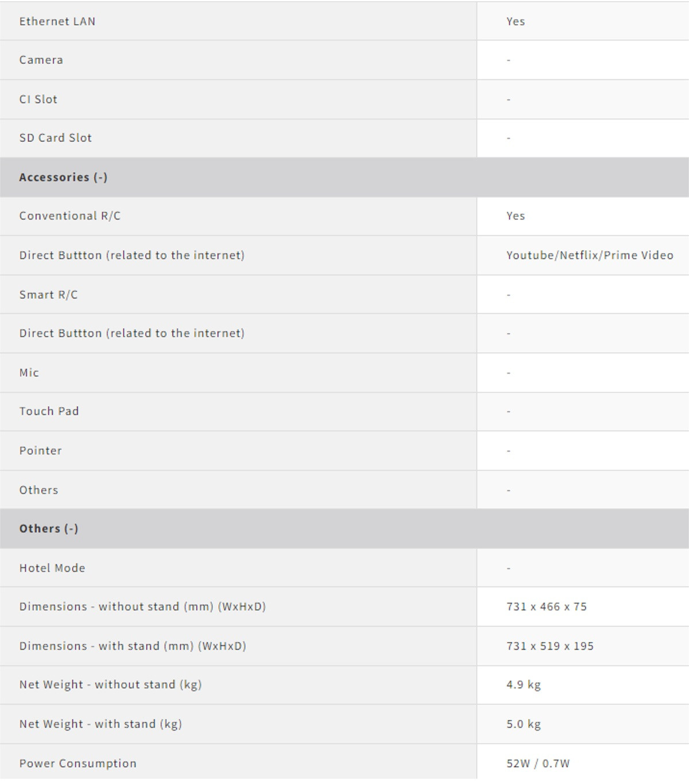
Task: Select the Mic specification label
Action: (x=29, y=373)
